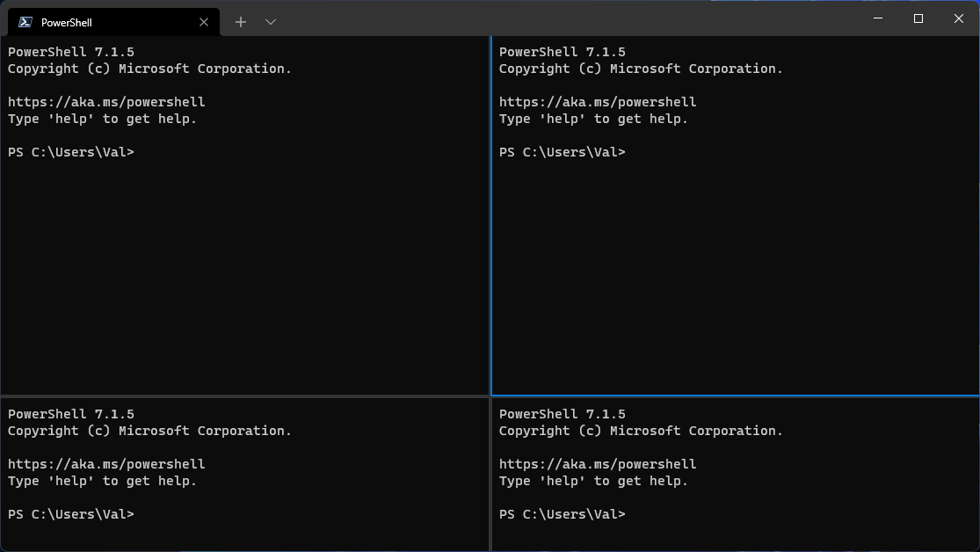Click 'PowerShell 7.1.5' text in top-right pane
Screen dimensions: 980x552
563,52
